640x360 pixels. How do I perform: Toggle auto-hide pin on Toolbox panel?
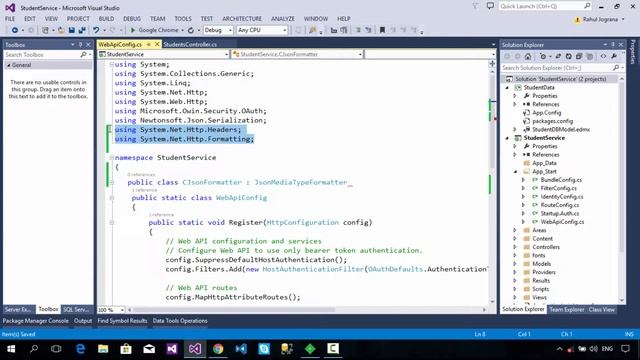point(80,44)
